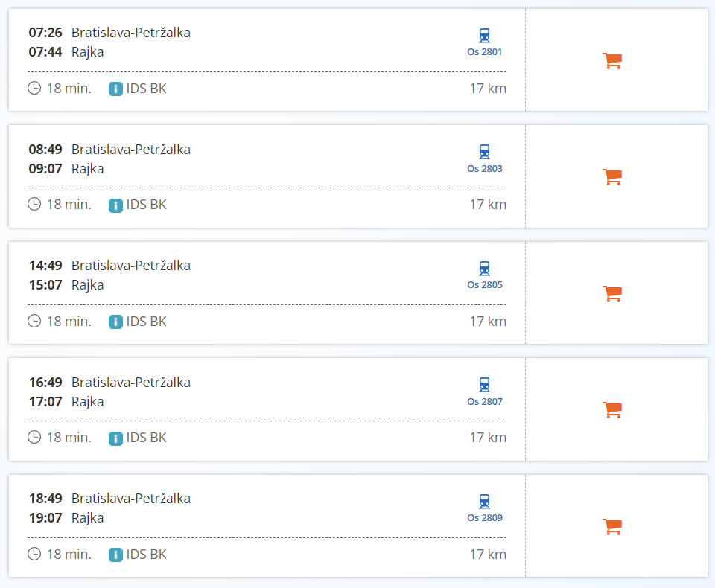Click cart icon for 16:49 departure
The width and height of the screenshot is (715, 588).
point(611,410)
